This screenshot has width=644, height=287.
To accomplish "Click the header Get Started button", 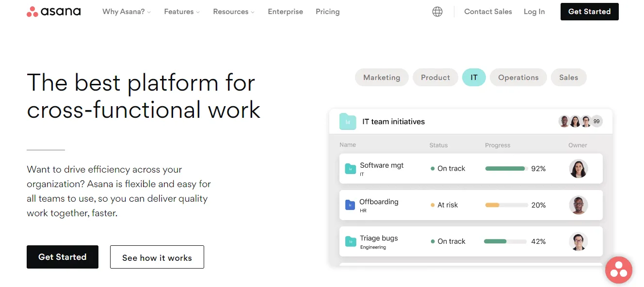I will pos(589,12).
